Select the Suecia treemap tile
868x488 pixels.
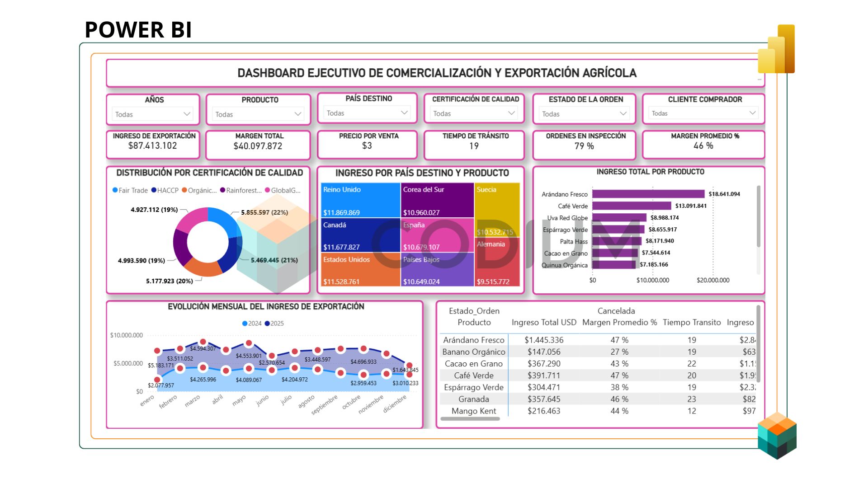[x=497, y=210]
